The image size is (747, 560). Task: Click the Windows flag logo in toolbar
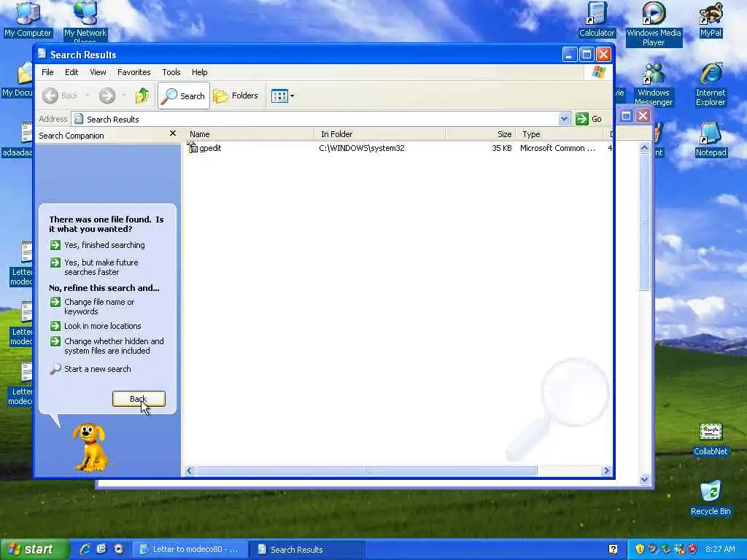point(598,72)
